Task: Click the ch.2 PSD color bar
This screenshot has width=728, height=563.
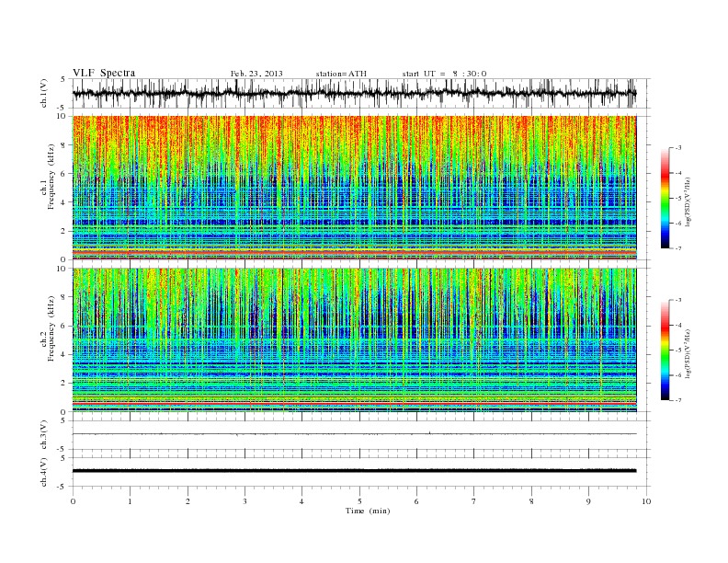Action: (665, 350)
